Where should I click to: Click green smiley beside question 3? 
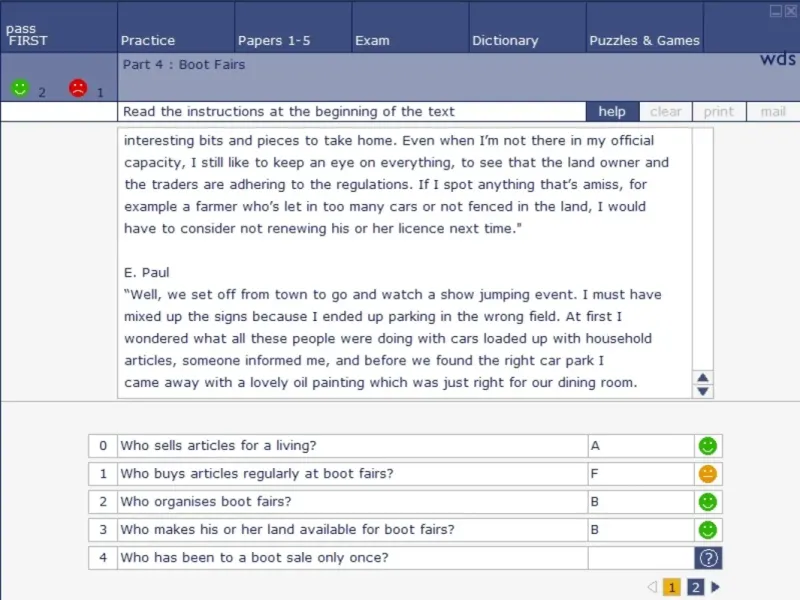pyautogui.click(x=708, y=530)
